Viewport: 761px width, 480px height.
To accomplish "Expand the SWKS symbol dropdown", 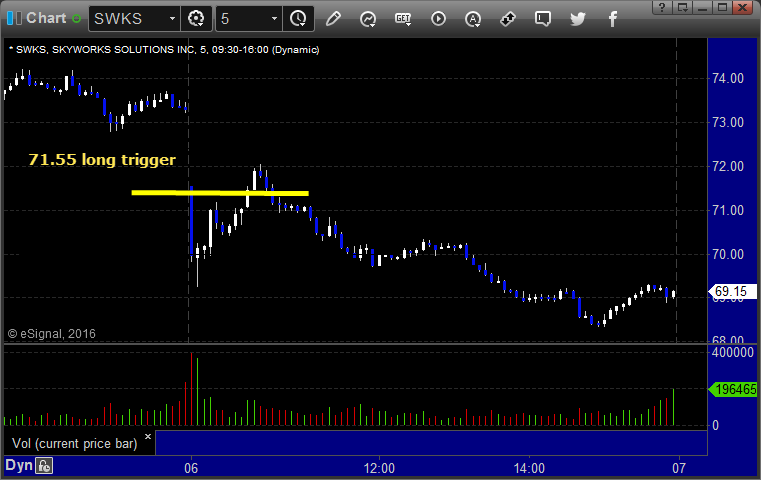I will tap(172, 19).
